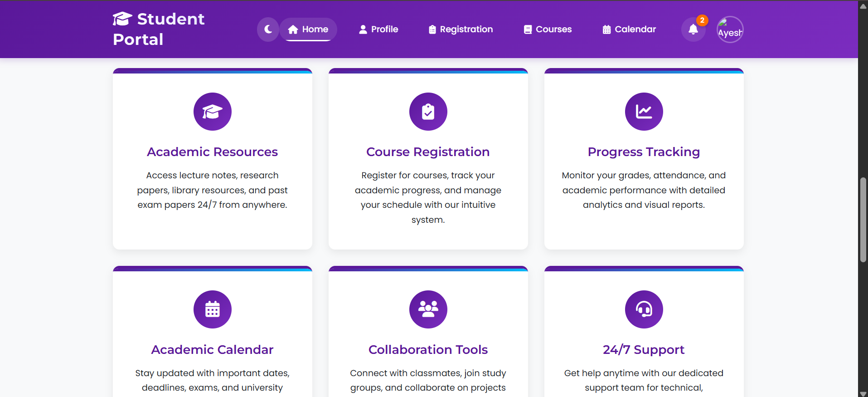Navigate to Courses
This screenshot has width=868, height=397.
548,29
